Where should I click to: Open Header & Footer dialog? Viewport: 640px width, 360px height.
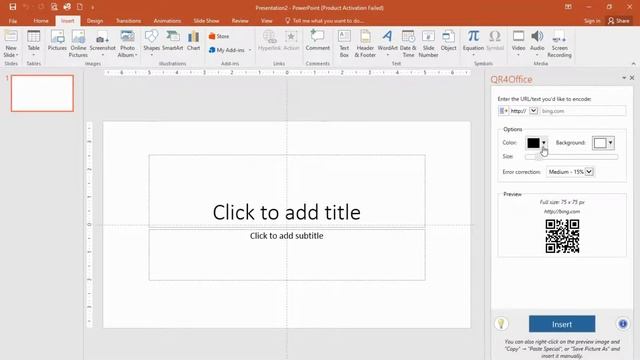click(365, 44)
